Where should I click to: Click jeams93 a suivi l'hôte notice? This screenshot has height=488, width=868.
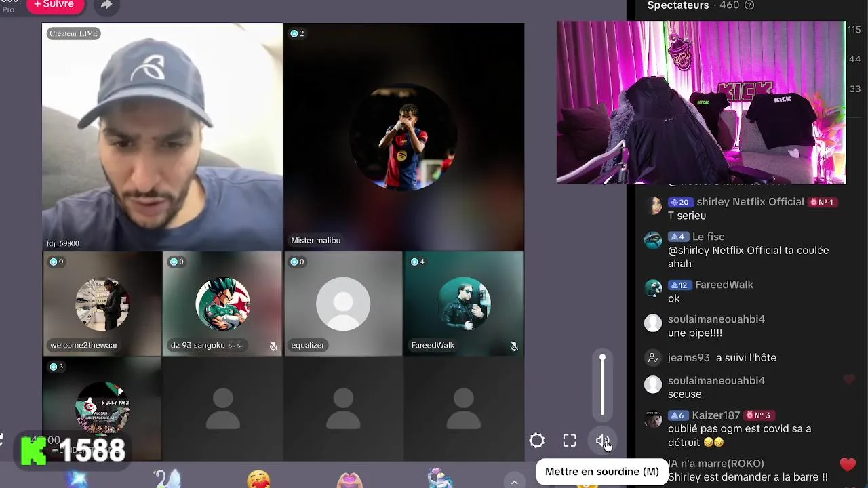[722, 357]
